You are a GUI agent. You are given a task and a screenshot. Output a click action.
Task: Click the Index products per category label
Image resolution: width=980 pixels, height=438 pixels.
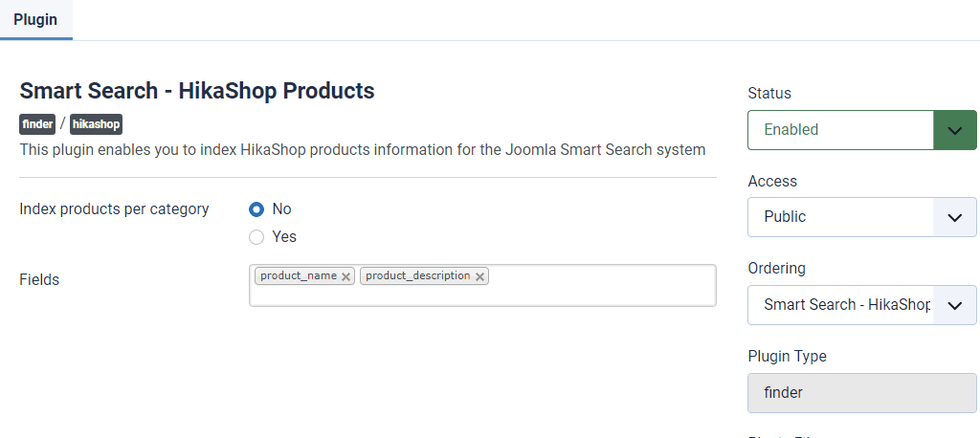tap(115, 208)
